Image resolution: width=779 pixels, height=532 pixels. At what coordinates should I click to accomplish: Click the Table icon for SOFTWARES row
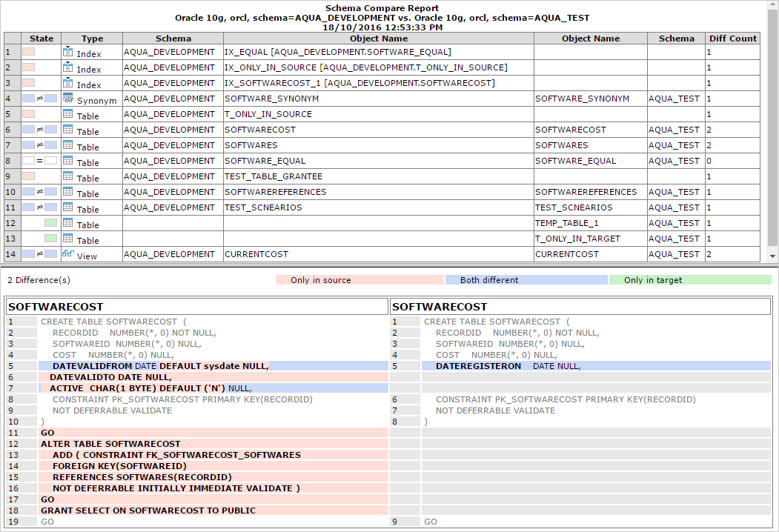pyautogui.click(x=68, y=144)
